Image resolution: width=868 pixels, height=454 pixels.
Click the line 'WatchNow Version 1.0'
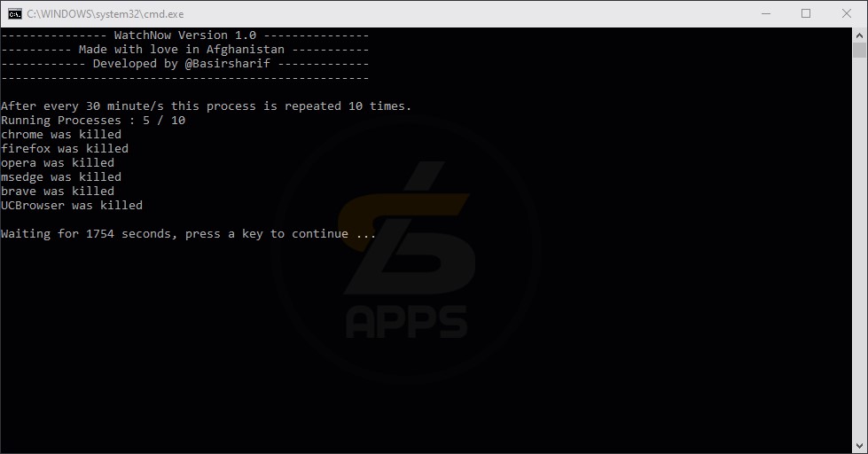(x=185, y=35)
